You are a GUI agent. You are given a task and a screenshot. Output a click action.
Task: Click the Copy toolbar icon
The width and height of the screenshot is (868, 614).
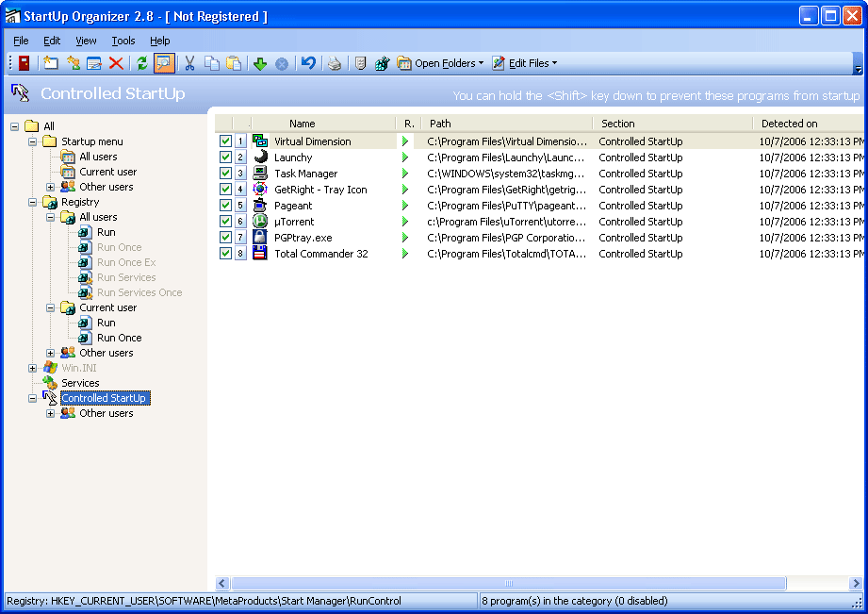coord(212,63)
